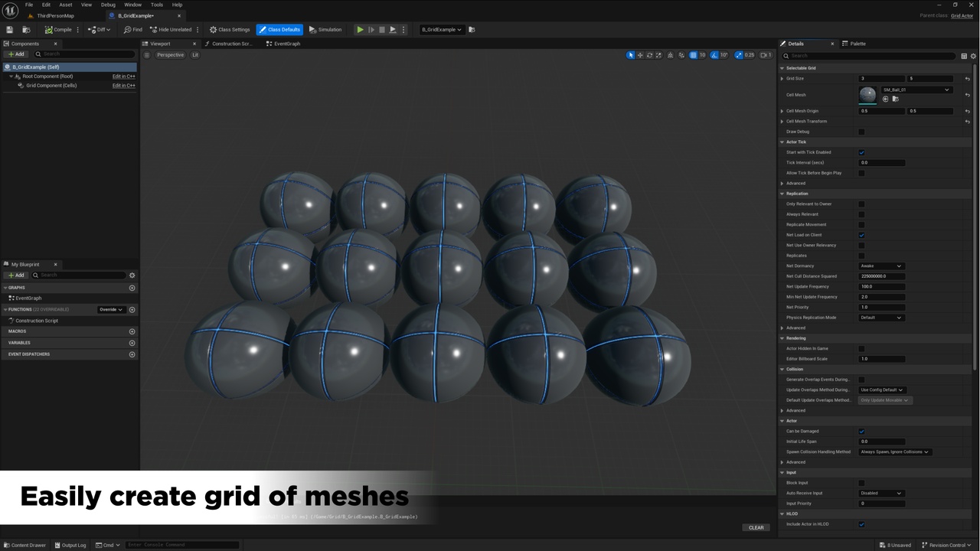This screenshot has width=980, height=551.
Task: Click the Eject button beside Stop
Action: click(x=393, y=30)
